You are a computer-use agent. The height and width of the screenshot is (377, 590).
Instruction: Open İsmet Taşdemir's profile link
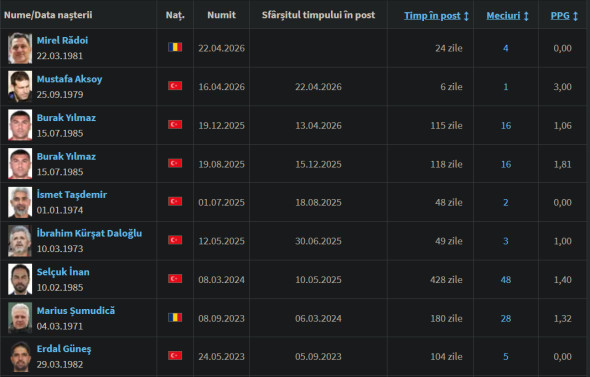[71, 195]
